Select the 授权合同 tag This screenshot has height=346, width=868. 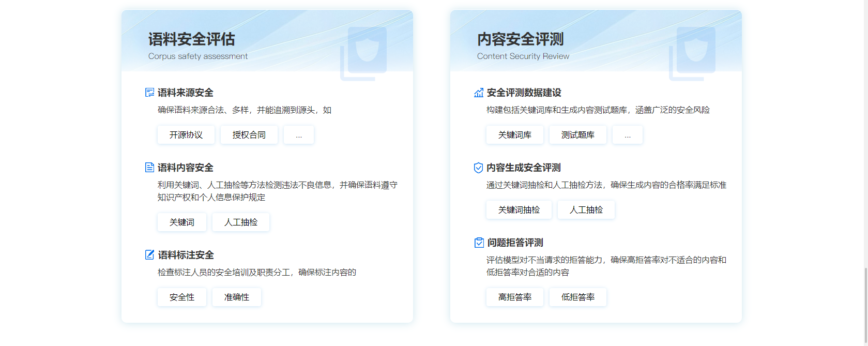249,135
